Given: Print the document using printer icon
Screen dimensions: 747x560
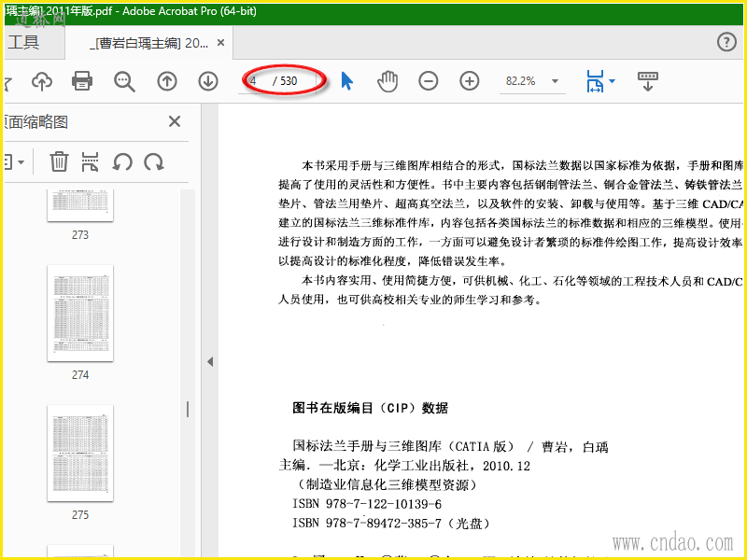Looking at the screenshot, I should pyautogui.click(x=82, y=81).
